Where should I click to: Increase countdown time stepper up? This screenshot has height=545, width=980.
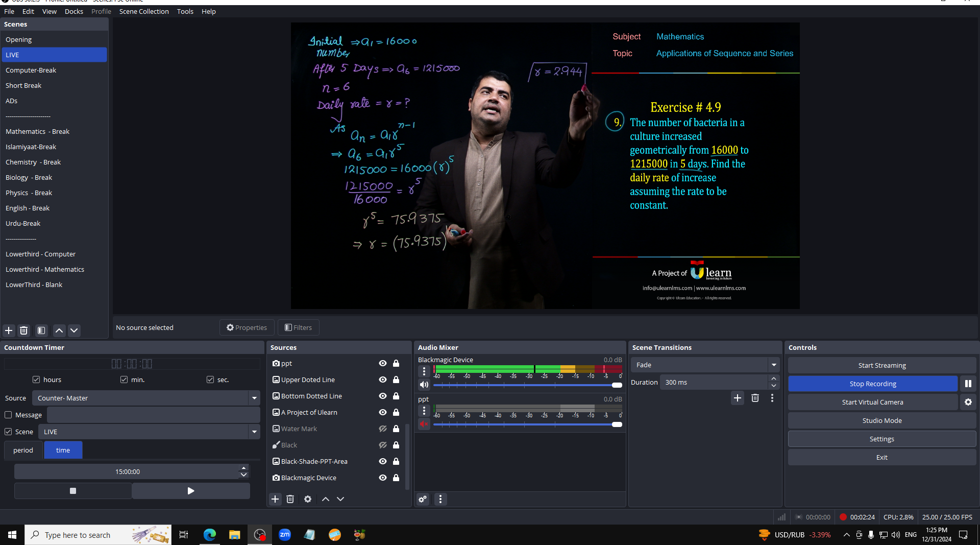pyautogui.click(x=244, y=468)
